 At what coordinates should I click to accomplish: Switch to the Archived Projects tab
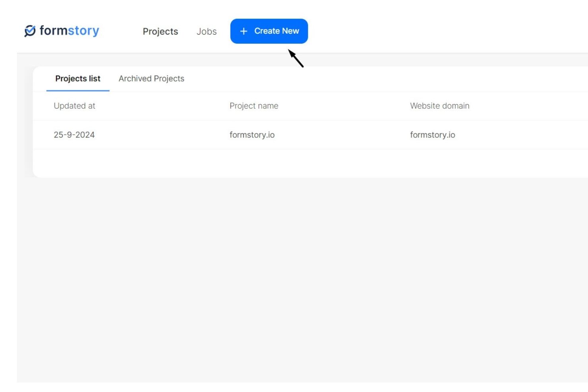151,79
